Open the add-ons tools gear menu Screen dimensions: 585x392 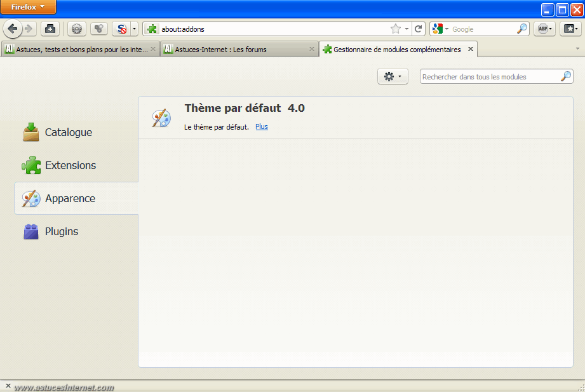pos(393,76)
